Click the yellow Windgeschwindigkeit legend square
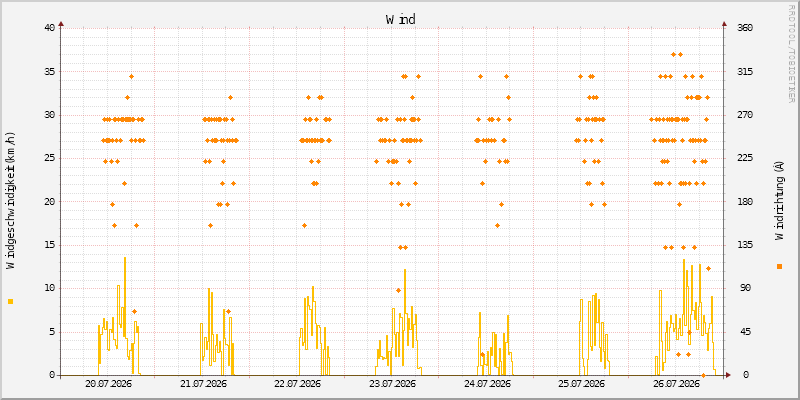The width and height of the screenshot is (800, 400). coord(10,302)
